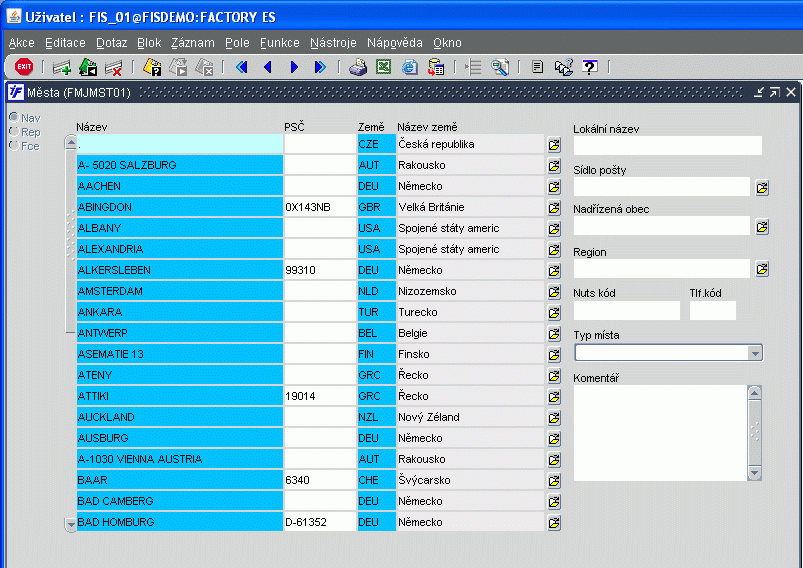Click the delete record icon with red X
Viewport: 803px width, 568px height.
point(113,68)
